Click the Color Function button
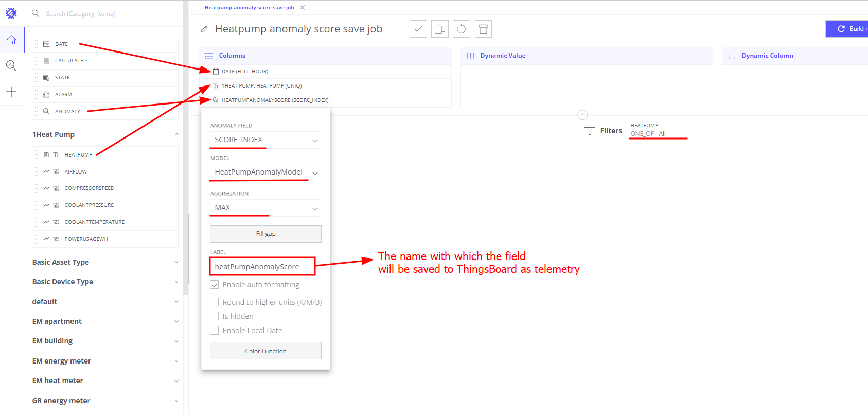868x415 pixels. pyautogui.click(x=265, y=351)
